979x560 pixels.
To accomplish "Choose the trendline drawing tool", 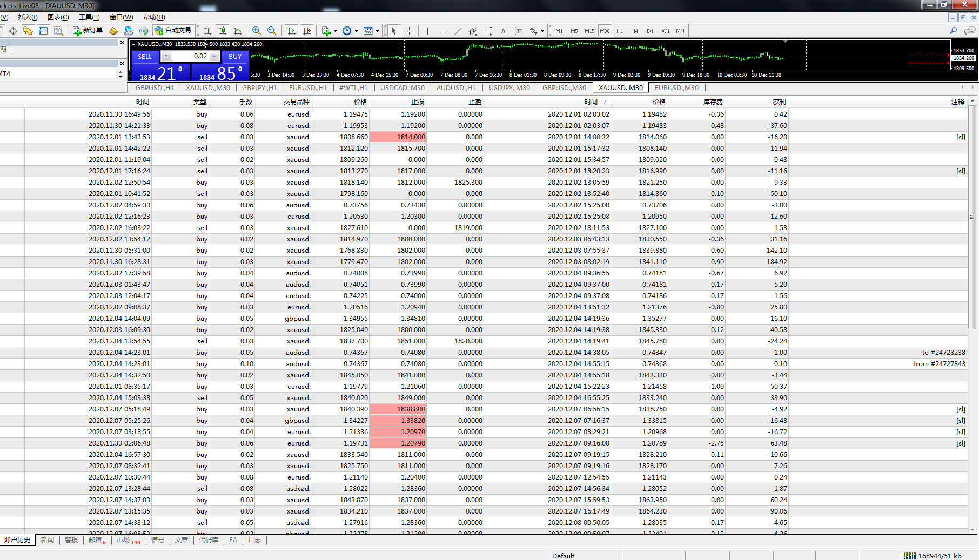I will pos(458,31).
